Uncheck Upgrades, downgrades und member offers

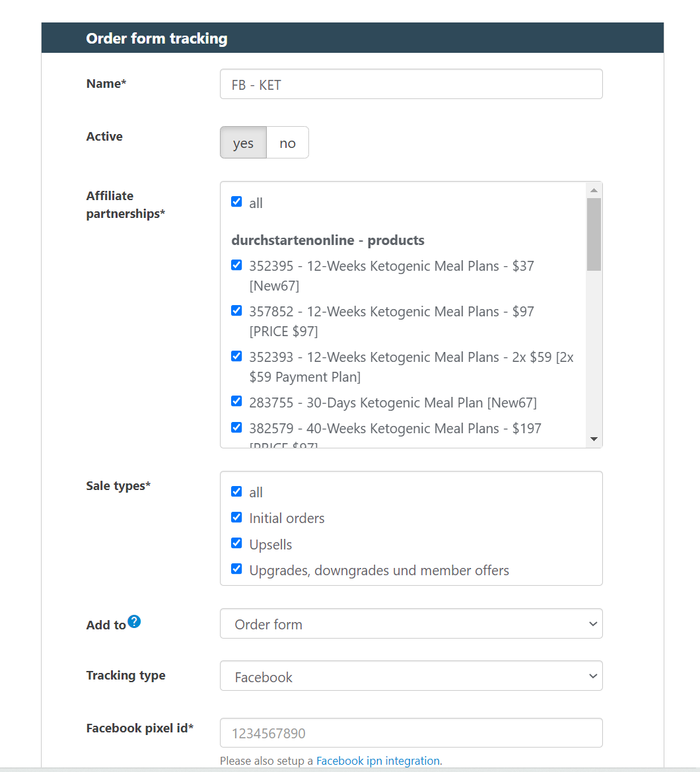pyautogui.click(x=236, y=569)
